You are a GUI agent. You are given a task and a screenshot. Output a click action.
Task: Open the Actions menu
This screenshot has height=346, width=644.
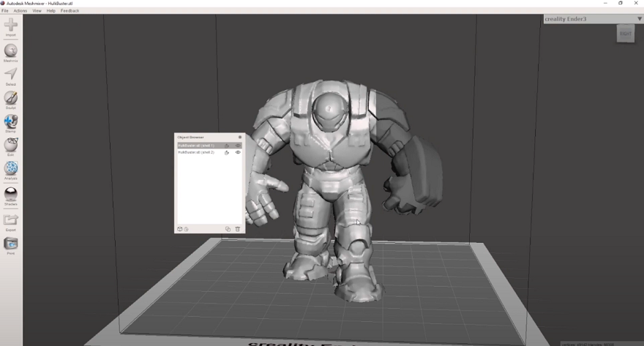pyautogui.click(x=20, y=11)
